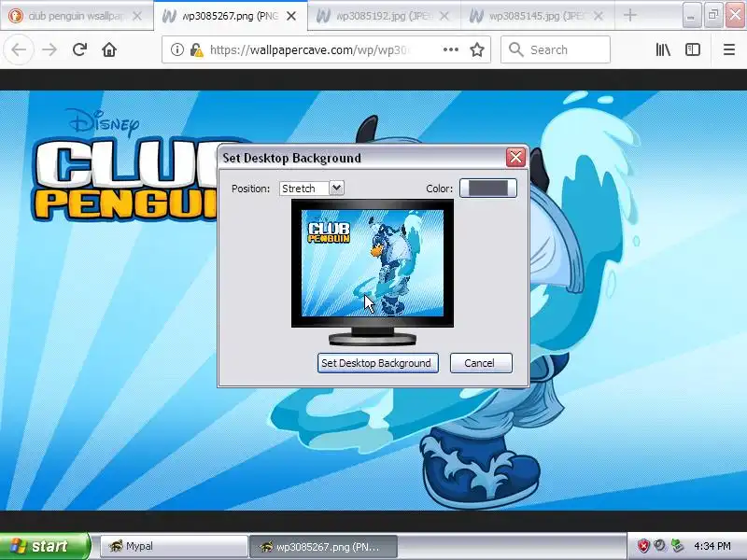Image resolution: width=747 pixels, height=560 pixels.
Task: Switch to Mypal taskbar item
Action: 174,546
